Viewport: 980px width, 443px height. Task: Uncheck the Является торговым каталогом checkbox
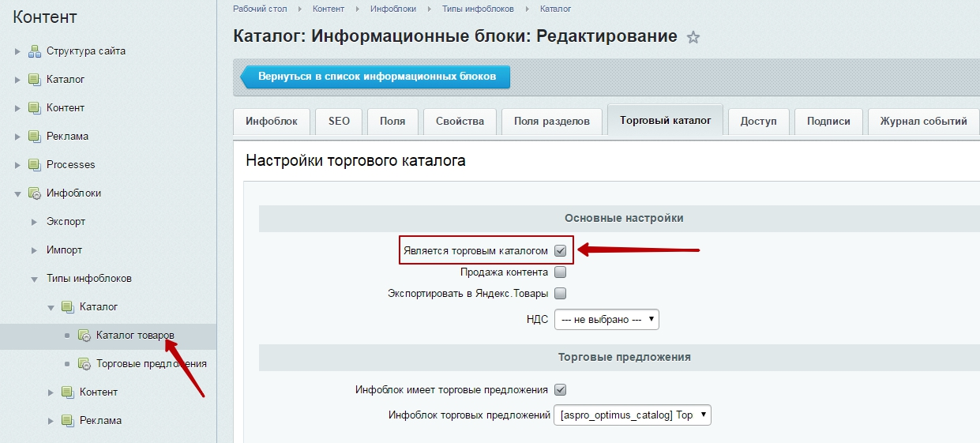point(561,250)
